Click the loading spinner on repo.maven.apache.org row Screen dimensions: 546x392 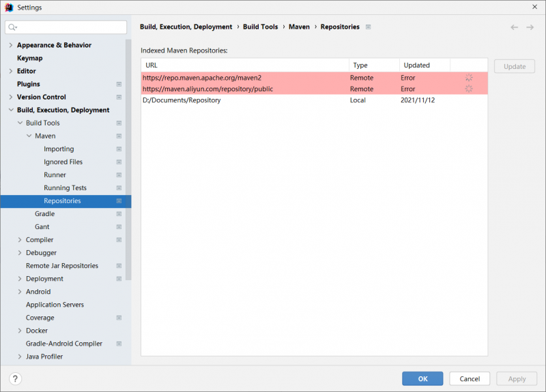(x=469, y=78)
